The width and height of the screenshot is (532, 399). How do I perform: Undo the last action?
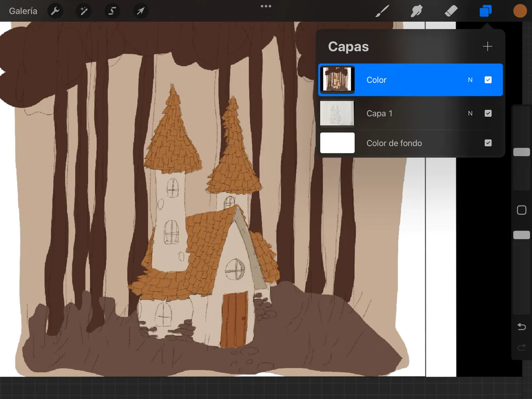(522, 327)
